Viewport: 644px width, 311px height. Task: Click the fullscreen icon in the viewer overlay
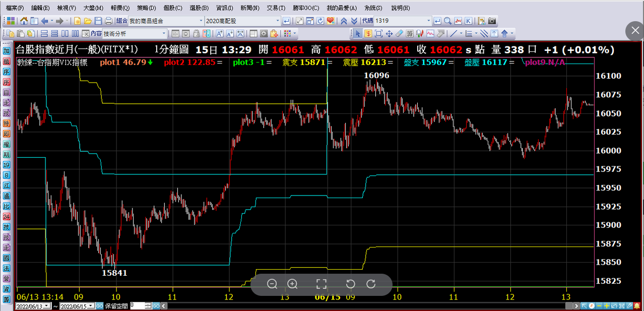click(321, 284)
